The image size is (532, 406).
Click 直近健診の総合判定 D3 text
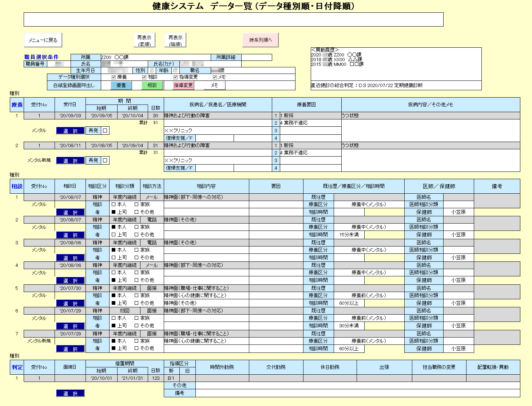click(367, 85)
